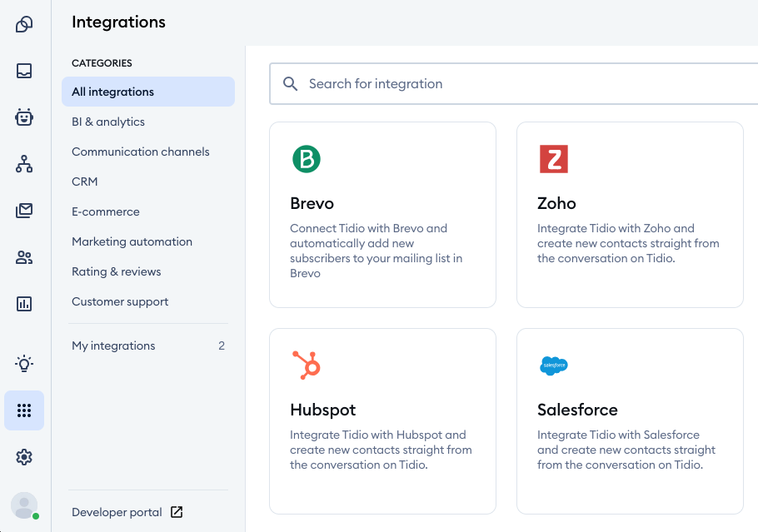Click the Zoho red logo

[554, 159]
